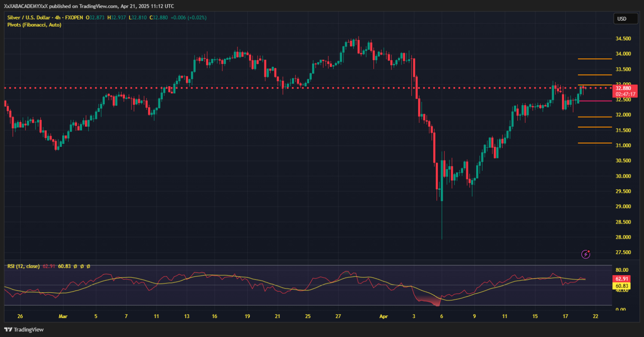Click the 30.500 price axis label
Viewport: 644px width, 337px height.
pyautogui.click(x=623, y=161)
